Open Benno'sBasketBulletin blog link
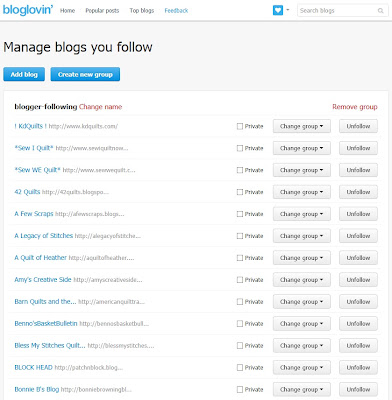Screen dimensions: 392x400 pyautogui.click(x=46, y=323)
